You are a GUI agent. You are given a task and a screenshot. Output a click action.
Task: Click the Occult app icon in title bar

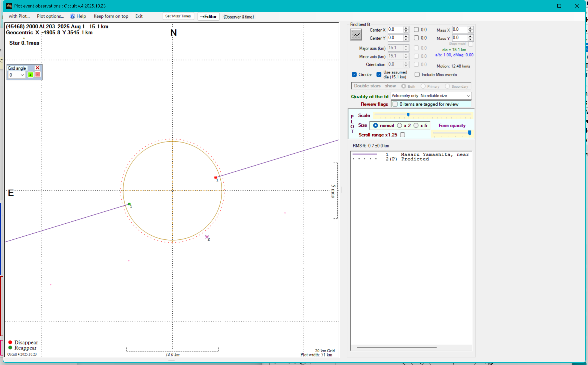point(9,6)
